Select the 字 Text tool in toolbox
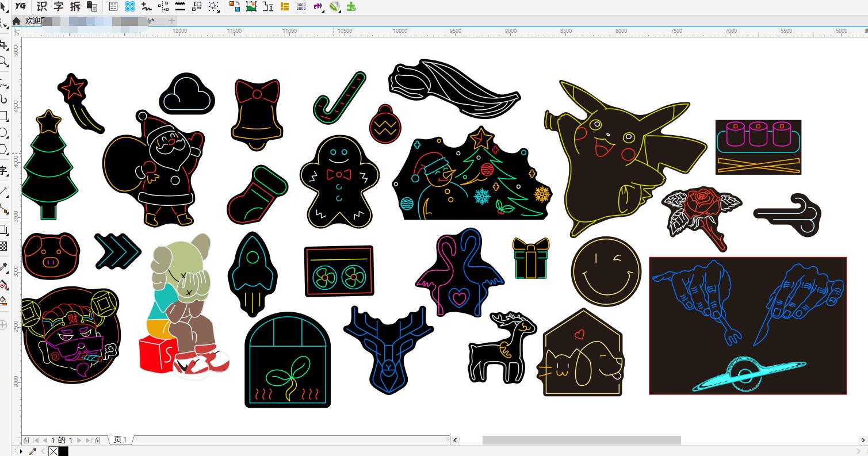This screenshot has height=456, width=868. tap(4, 170)
